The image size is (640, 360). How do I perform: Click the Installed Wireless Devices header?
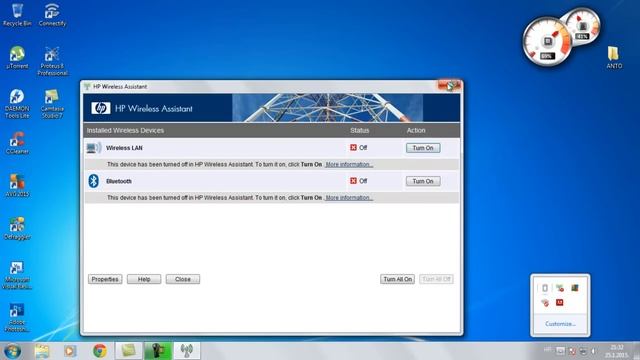[125, 130]
